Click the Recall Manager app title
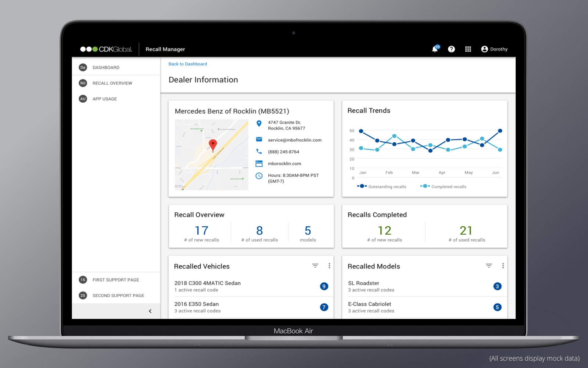This screenshot has width=588, height=368. point(165,49)
